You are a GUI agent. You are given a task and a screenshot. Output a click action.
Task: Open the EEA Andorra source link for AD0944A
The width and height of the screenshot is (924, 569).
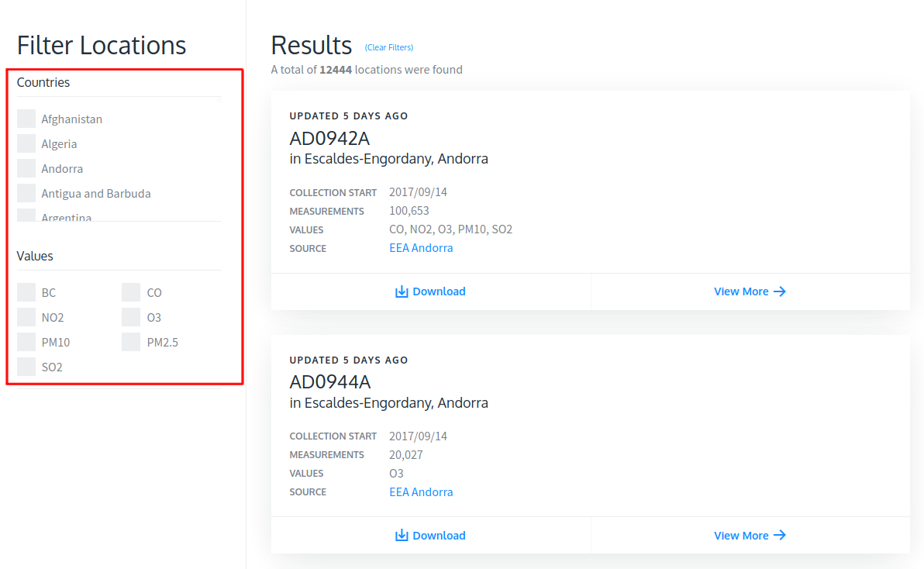(x=421, y=492)
